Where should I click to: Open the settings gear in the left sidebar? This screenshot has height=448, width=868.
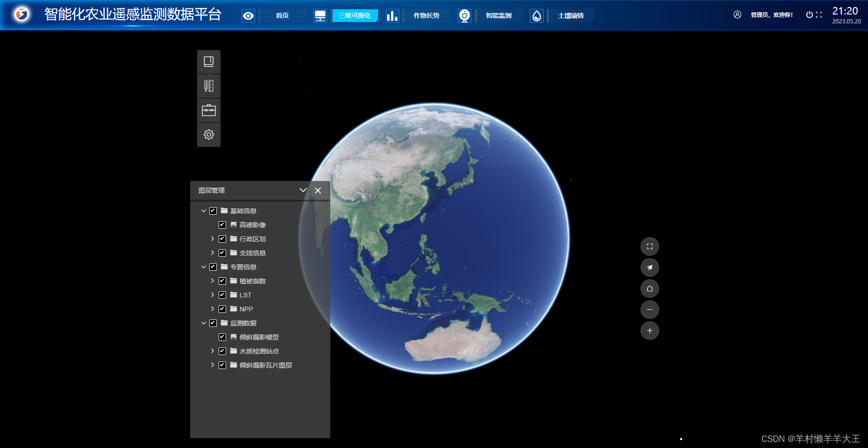(x=208, y=135)
